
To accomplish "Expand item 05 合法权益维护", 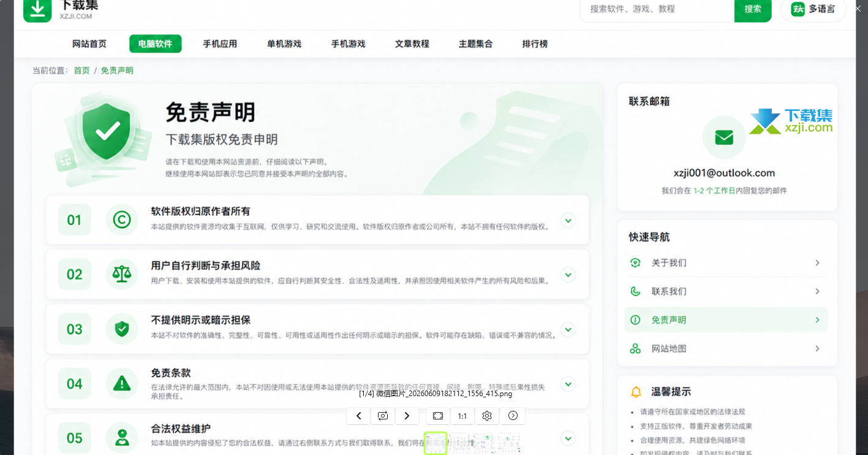I will 568,438.
